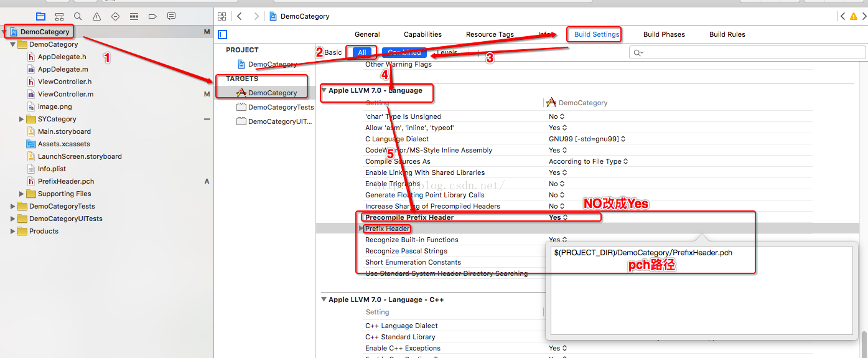Select DemoCategory under PROJECT
868x358 pixels.
click(x=268, y=64)
